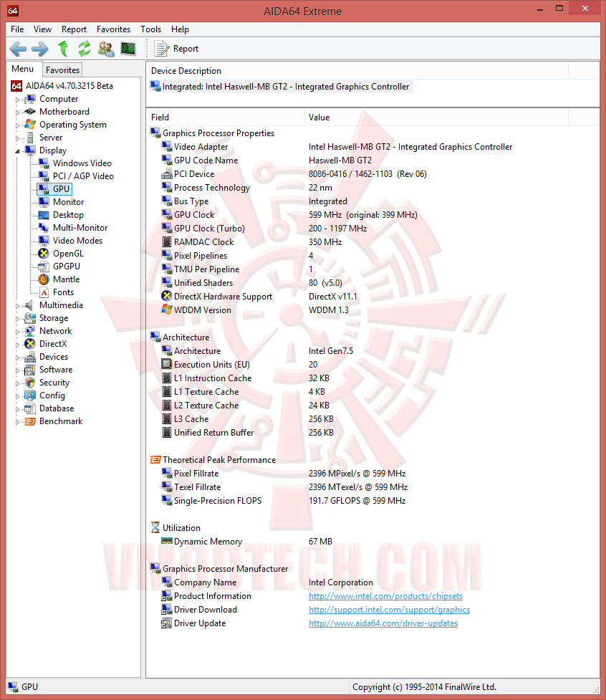The height and width of the screenshot is (700, 606).
Task: Click the Security shield icon in tree
Action: pos(30,383)
